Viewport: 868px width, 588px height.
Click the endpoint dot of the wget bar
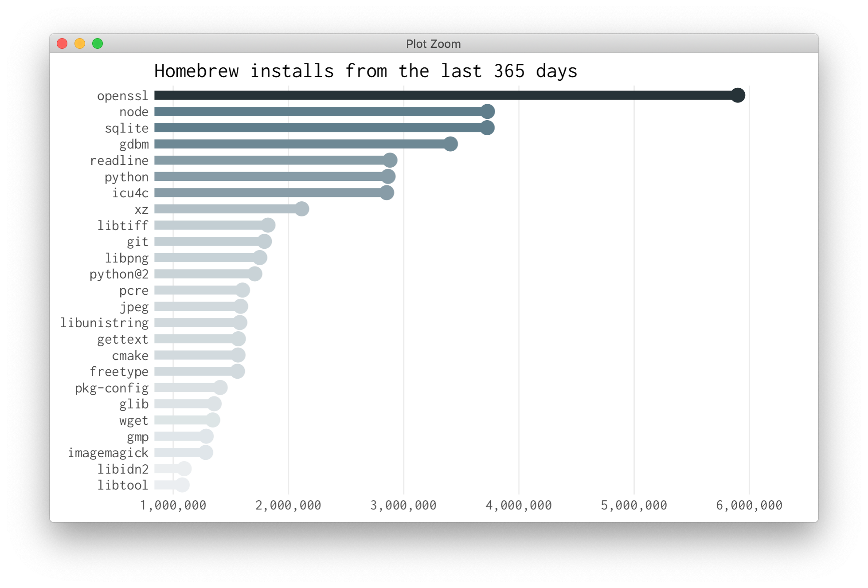tap(213, 420)
